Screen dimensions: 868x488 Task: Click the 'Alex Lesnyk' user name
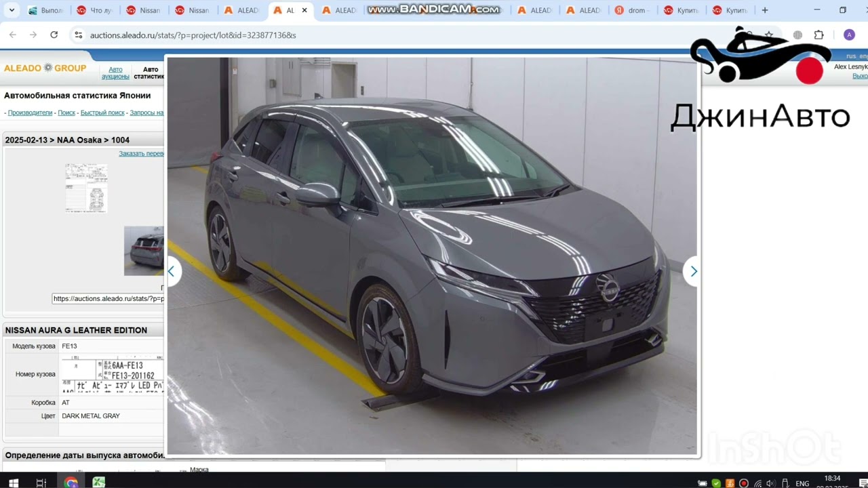850,66
